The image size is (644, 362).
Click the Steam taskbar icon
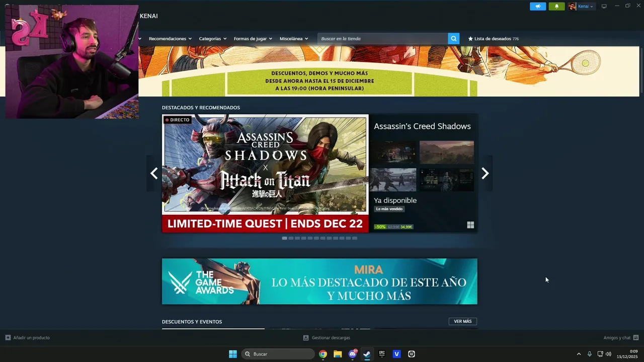tap(367, 354)
